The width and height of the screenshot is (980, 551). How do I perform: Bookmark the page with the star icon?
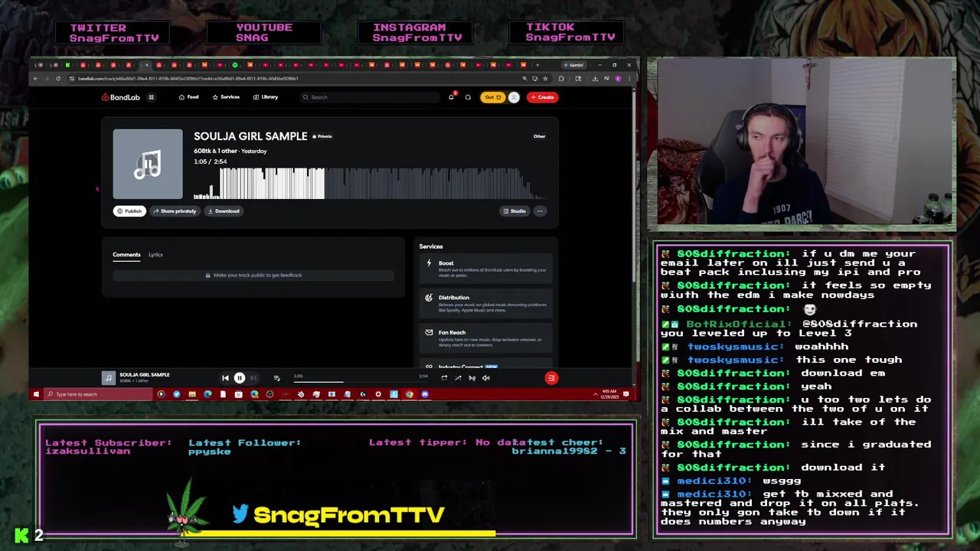(x=545, y=78)
